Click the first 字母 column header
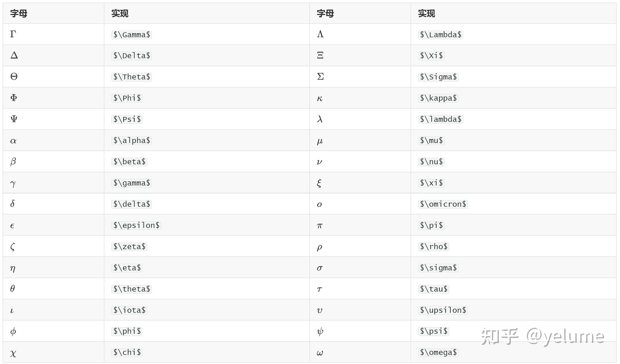The image size is (620, 364). (19, 13)
